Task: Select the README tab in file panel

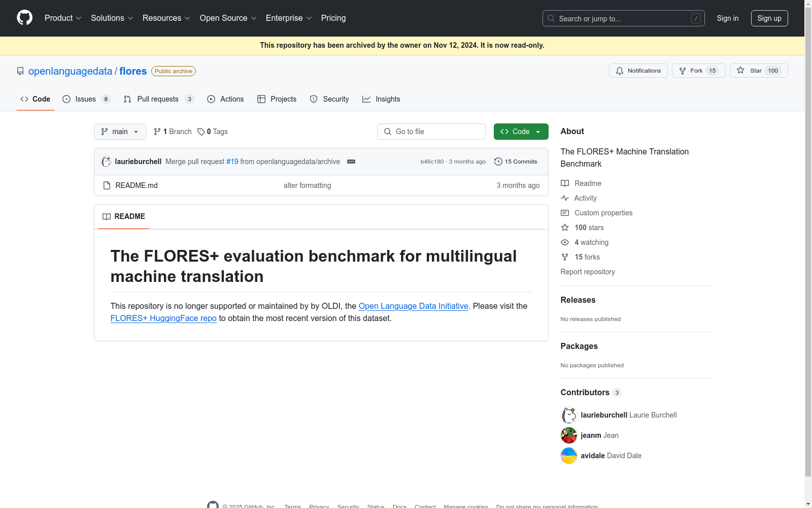Action: click(x=124, y=216)
